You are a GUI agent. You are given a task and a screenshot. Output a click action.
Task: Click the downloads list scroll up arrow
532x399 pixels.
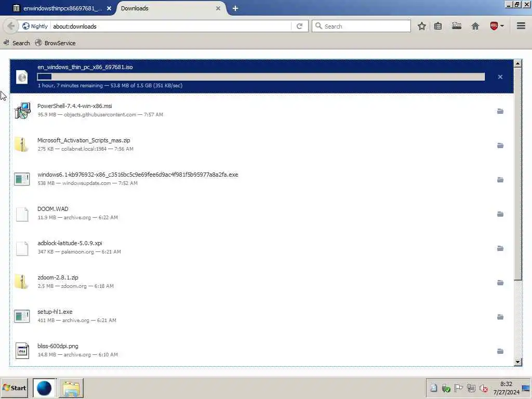[x=518, y=63]
